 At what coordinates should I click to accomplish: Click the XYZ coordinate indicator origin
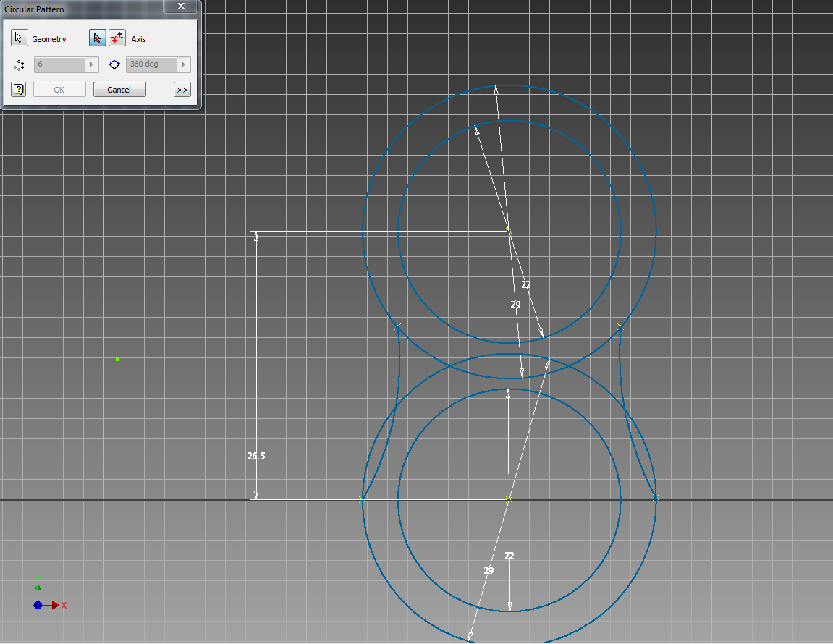pyautogui.click(x=38, y=605)
